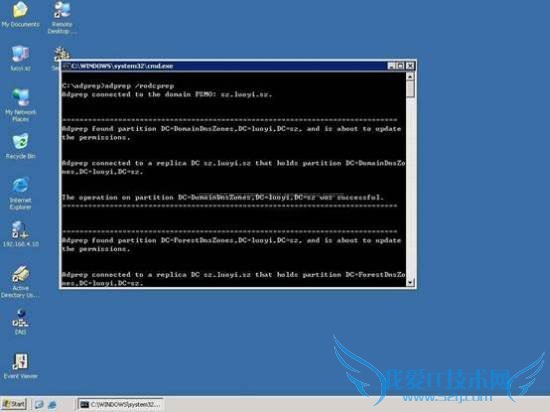Click the 'adprep /rodcprep' command line

coord(118,86)
